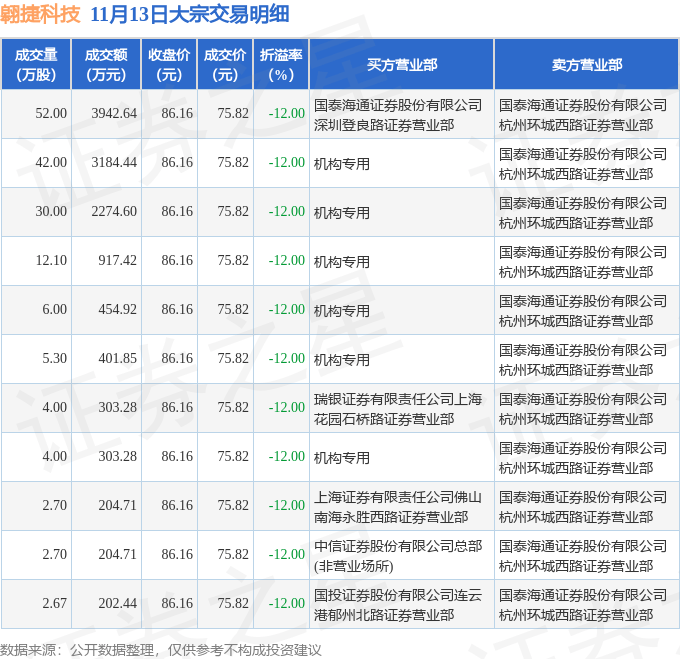This screenshot has width=680, height=659.
Task: Click the 11月13日大宗交易明细 title text
Action: tap(190, 14)
